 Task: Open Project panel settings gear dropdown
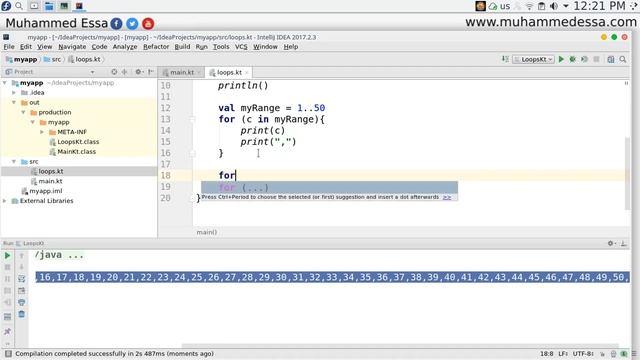coord(139,72)
